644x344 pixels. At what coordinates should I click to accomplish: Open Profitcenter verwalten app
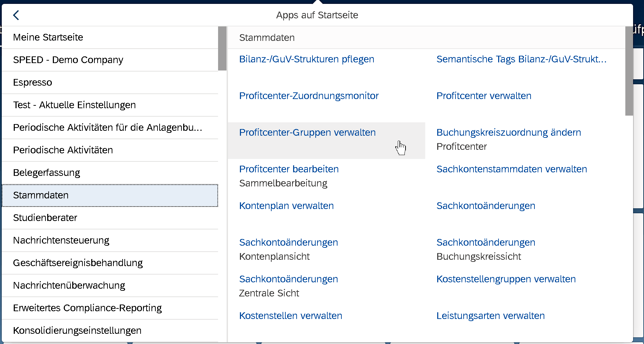pos(484,96)
